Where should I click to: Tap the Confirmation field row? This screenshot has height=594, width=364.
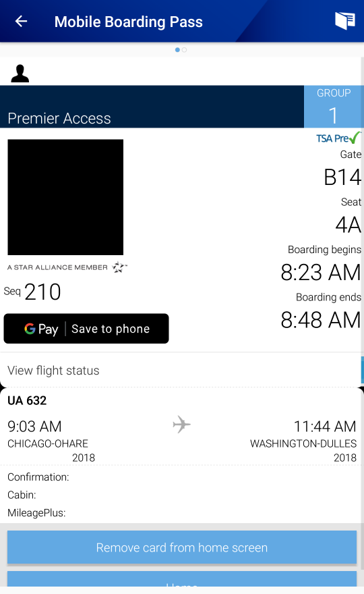point(181,477)
